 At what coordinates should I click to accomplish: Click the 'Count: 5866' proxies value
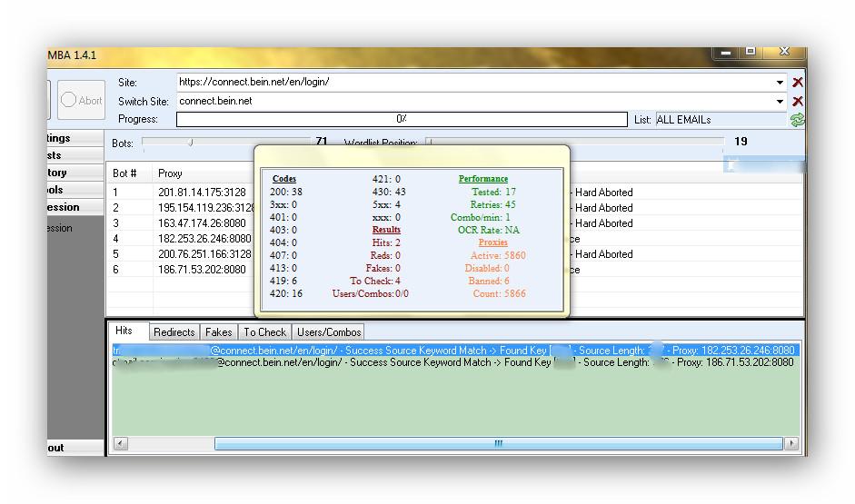coord(500,293)
